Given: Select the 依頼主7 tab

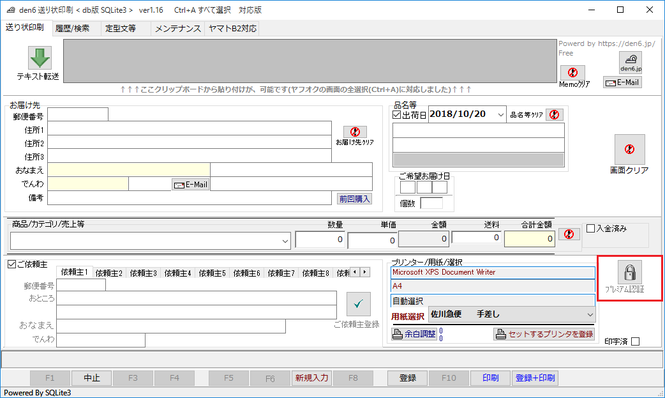Looking at the screenshot, I should coord(281,273).
